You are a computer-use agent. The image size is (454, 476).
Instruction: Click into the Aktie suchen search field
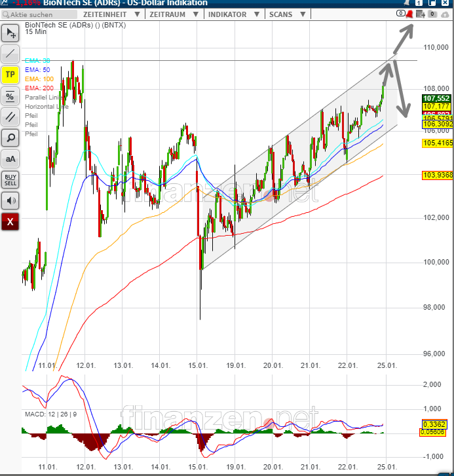pyautogui.click(x=39, y=14)
